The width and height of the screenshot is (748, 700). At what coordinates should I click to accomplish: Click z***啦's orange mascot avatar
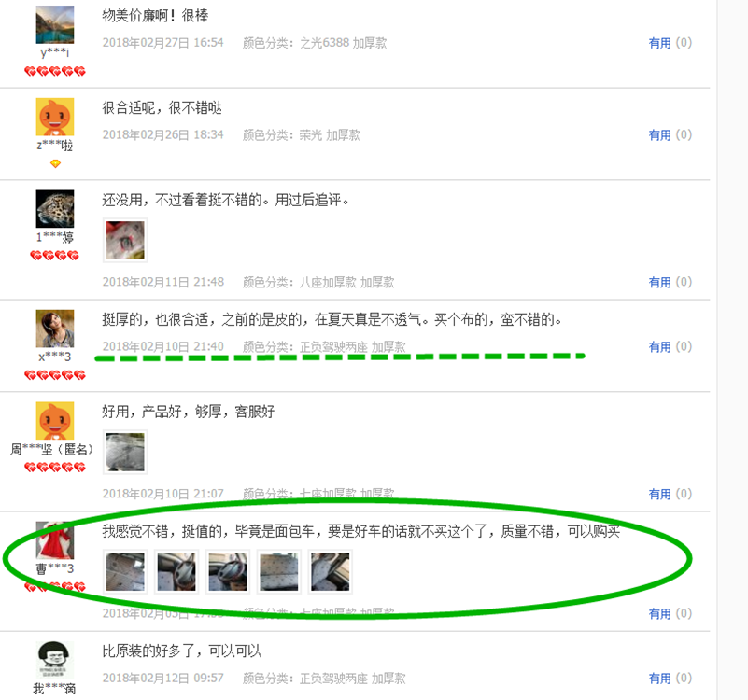(x=55, y=117)
